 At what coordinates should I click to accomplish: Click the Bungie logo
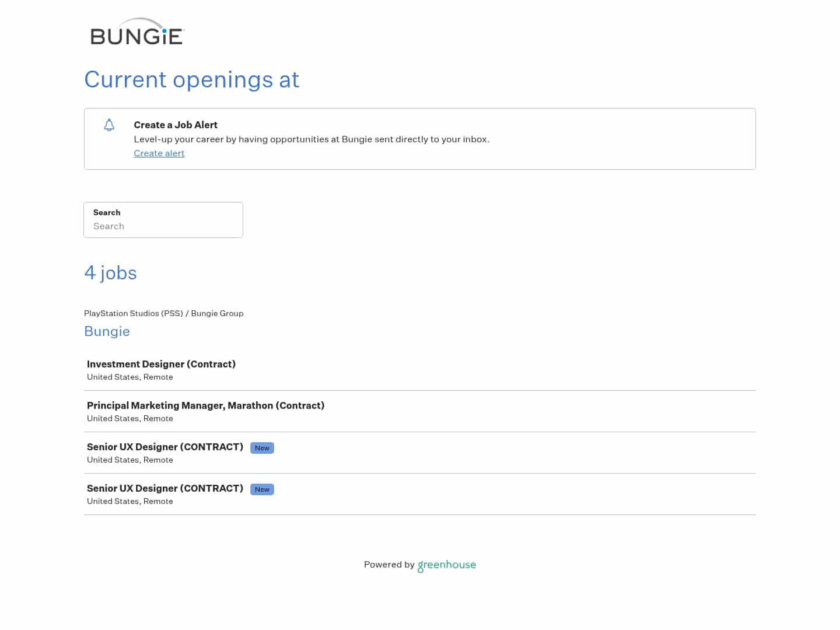138,32
